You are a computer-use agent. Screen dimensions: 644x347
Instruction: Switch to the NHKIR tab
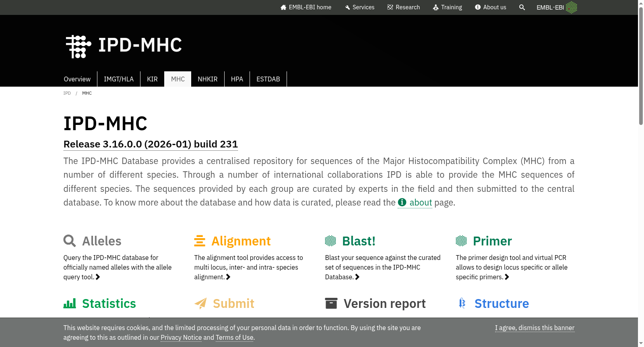click(208, 79)
